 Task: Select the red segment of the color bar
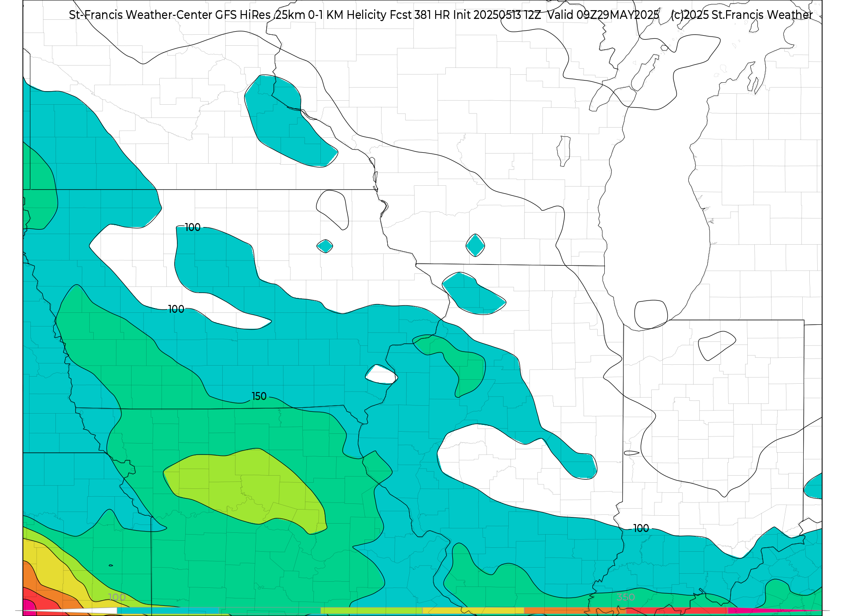click(677, 611)
